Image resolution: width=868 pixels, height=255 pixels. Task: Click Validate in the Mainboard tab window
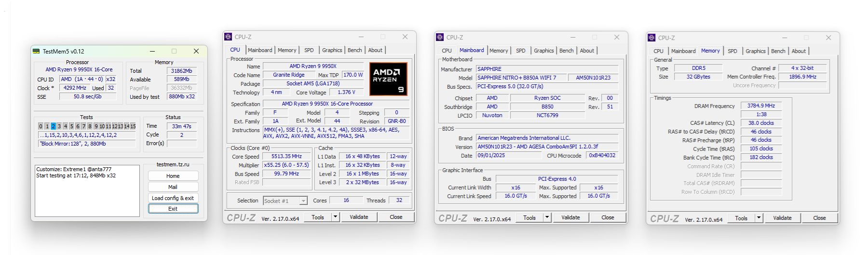tap(570, 217)
